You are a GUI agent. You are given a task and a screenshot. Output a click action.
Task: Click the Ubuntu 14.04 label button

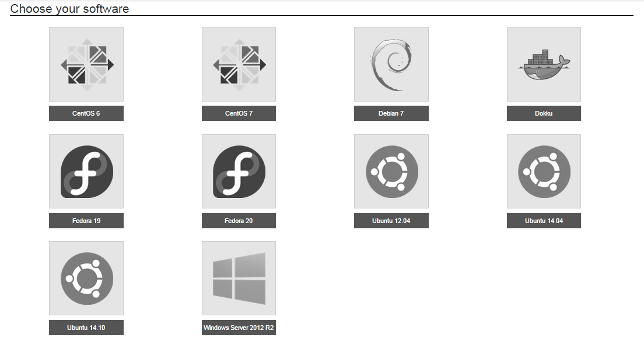(544, 221)
